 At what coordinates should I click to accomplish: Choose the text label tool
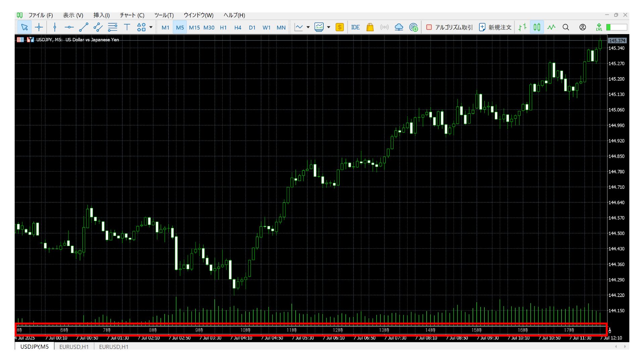click(x=127, y=27)
